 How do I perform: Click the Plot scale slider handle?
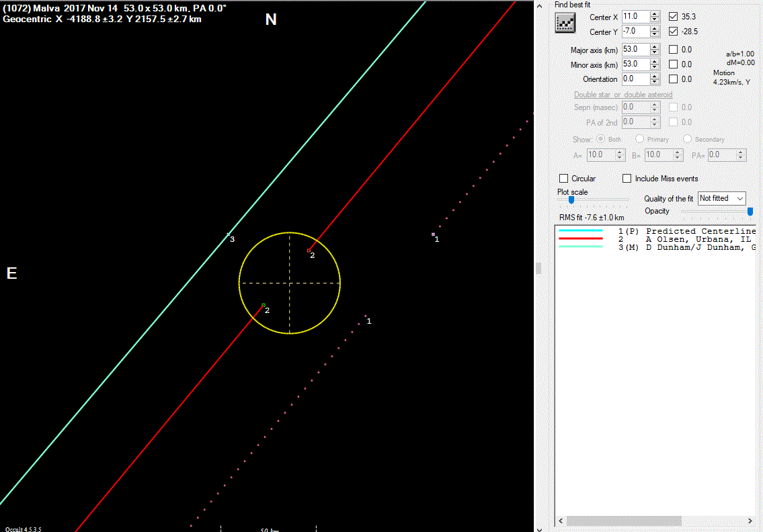[571, 199]
